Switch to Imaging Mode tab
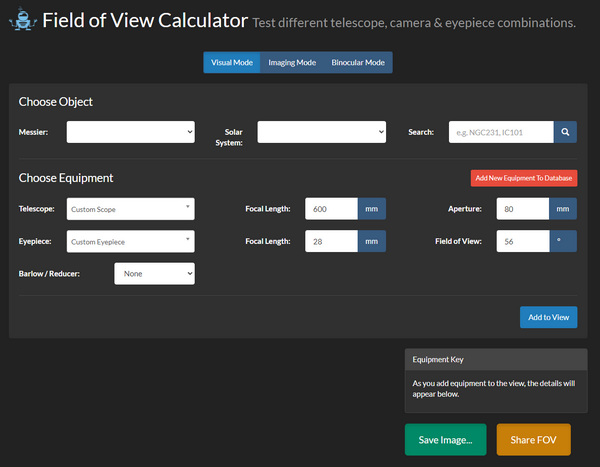 click(292, 62)
